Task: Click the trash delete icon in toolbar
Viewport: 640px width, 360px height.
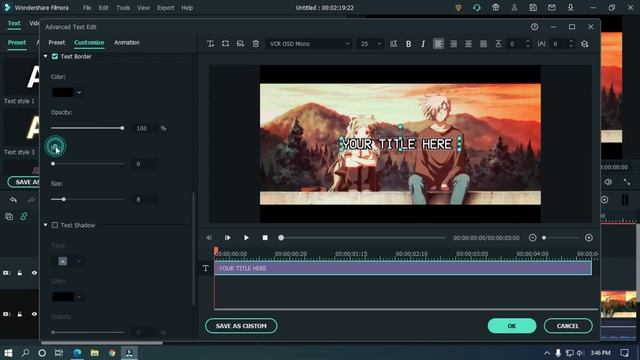Action: point(256,44)
